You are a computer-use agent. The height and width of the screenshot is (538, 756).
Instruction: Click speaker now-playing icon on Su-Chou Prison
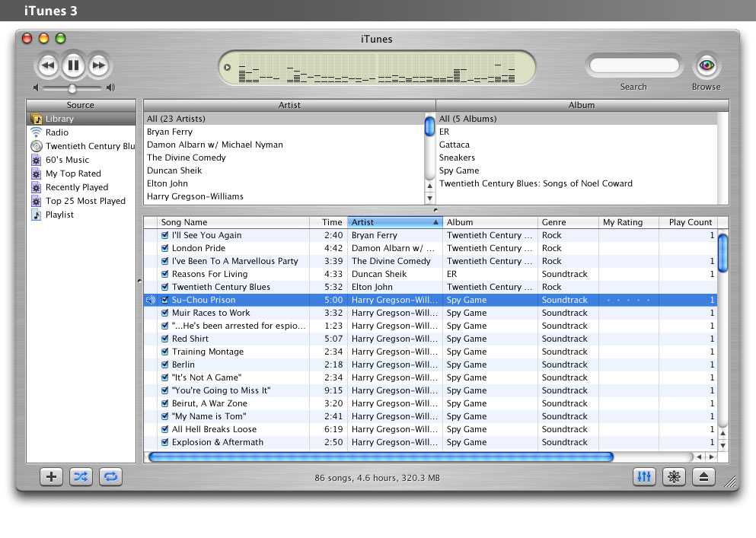[151, 300]
